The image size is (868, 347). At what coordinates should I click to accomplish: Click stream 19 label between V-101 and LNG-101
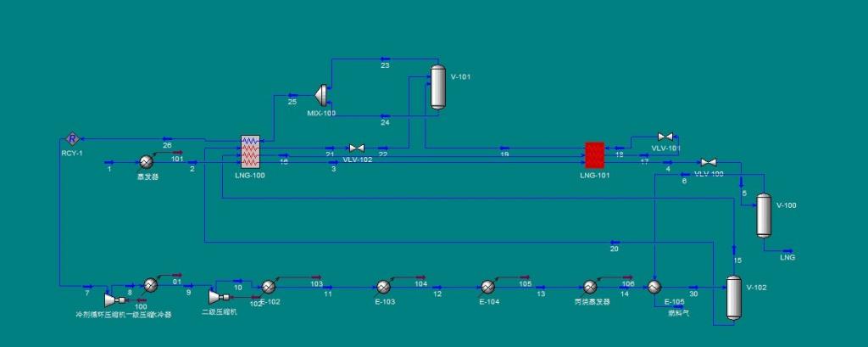504,154
